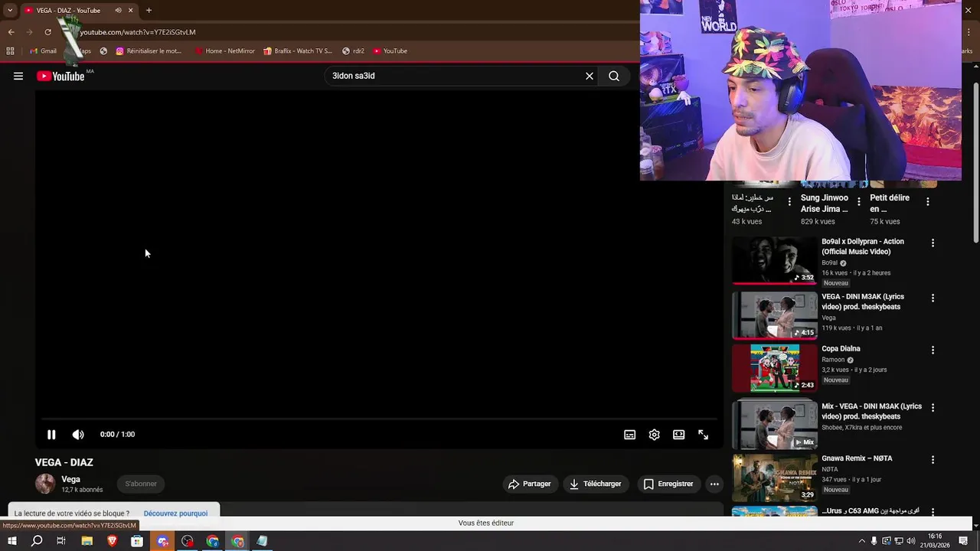
Task: Open the Windows Start menu
Action: click(x=11, y=541)
